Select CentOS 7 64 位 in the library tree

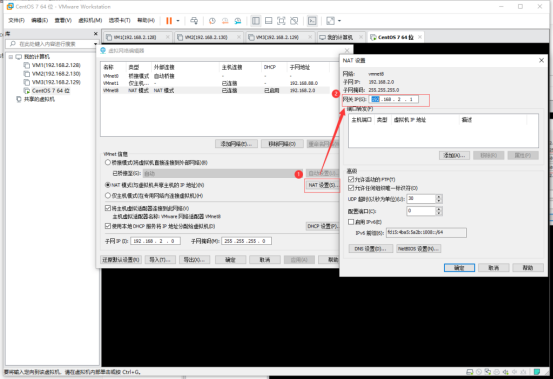(x=50, y=91)
